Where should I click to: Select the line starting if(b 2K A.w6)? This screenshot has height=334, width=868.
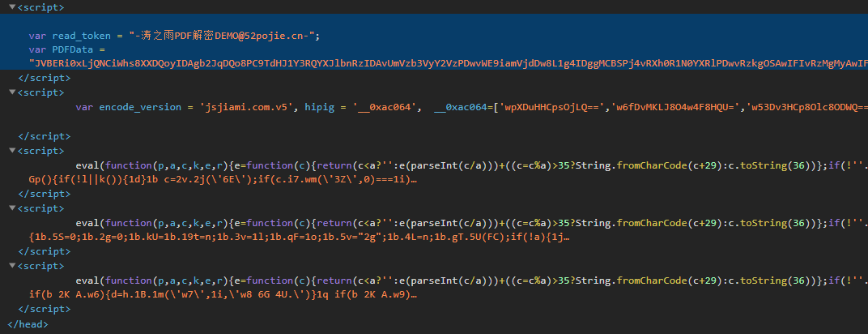tap(223, 294)
